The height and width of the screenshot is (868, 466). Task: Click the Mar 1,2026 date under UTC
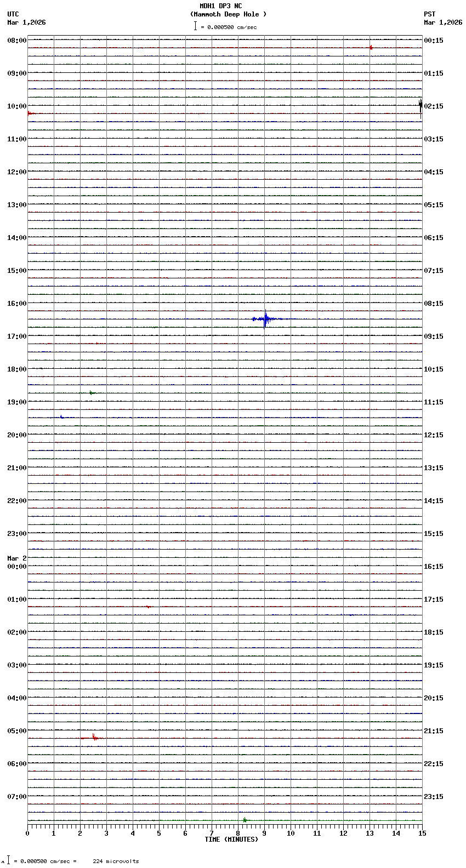tap(26, 22)
